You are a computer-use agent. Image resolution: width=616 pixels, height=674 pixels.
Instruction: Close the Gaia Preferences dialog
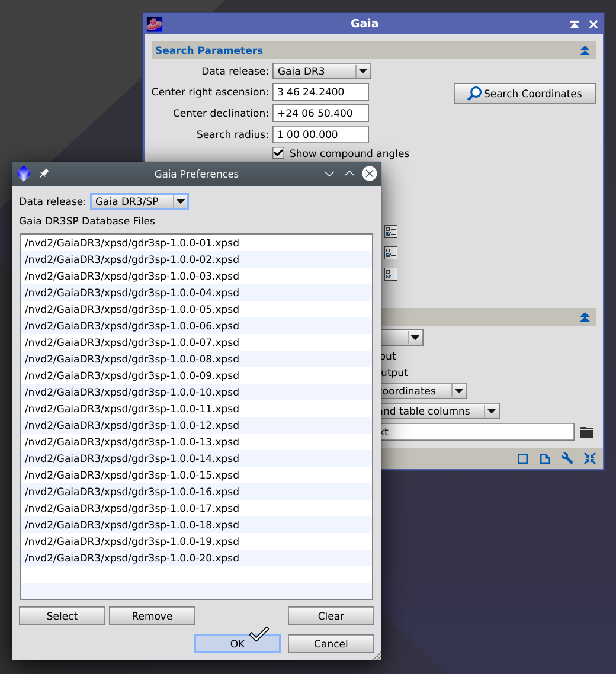click(369, 174)
